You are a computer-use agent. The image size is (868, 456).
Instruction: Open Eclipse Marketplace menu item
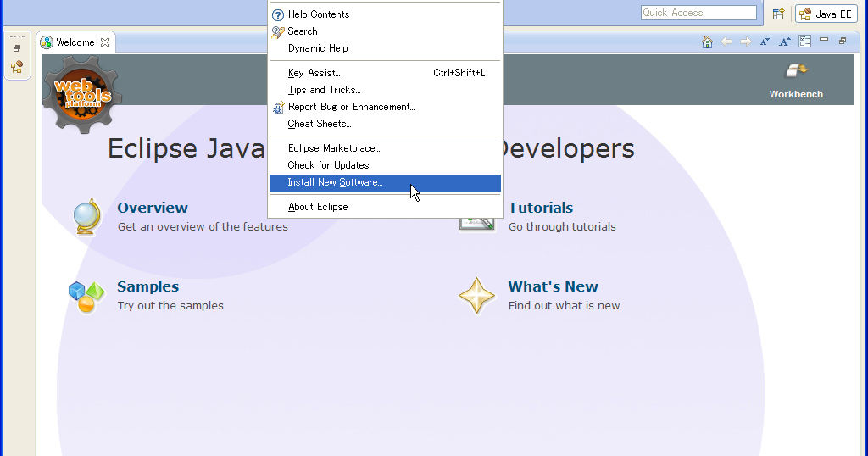pos(385,148)
